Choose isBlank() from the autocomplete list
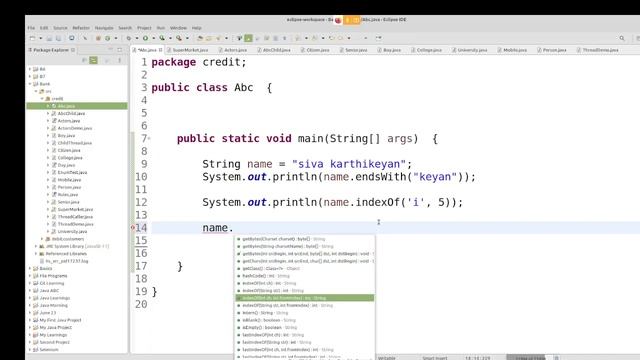This screenshot has width=640, height=360. pyautogui.click(x=304, y=320)
